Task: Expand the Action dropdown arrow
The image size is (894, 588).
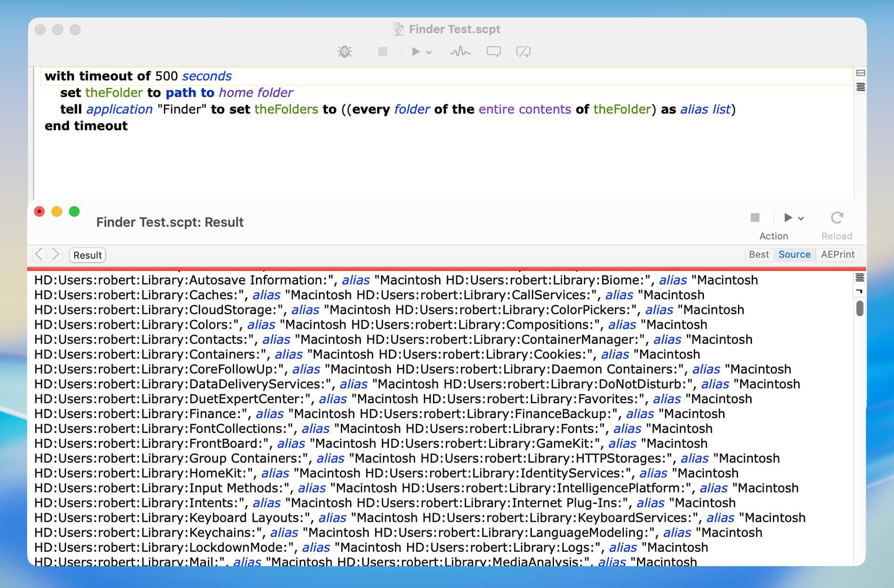Action: point(801,218)
